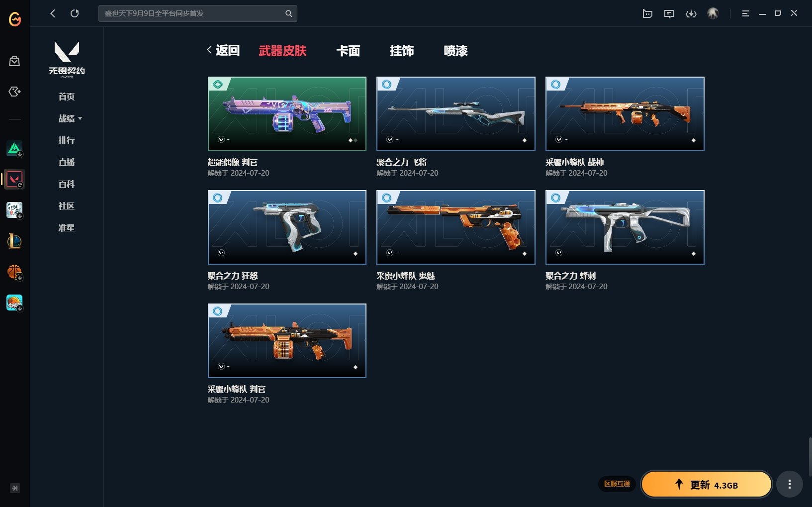The height and width of the screenshot is (507, 812).
Task: Open the 社区 community page
Action: pos(67,206)
